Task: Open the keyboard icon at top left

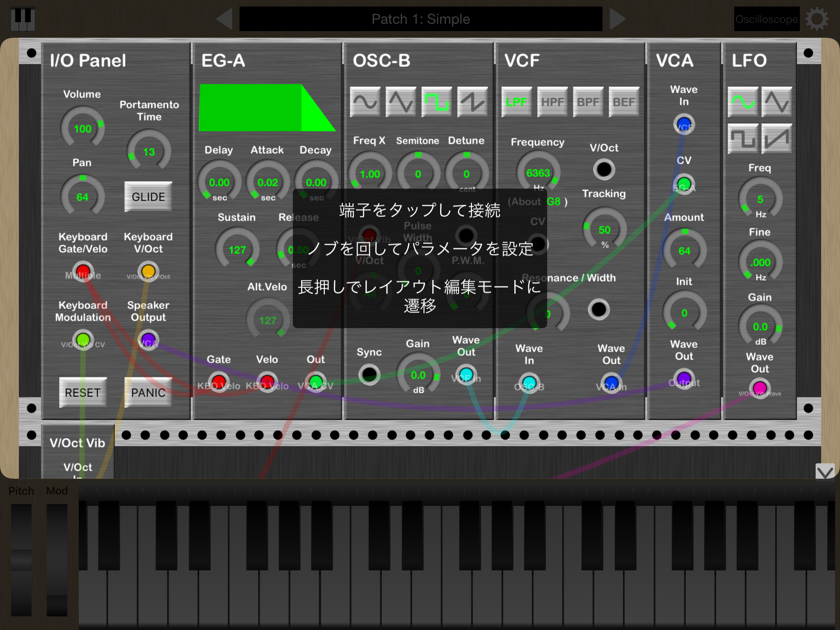Action: pos(23,19)
